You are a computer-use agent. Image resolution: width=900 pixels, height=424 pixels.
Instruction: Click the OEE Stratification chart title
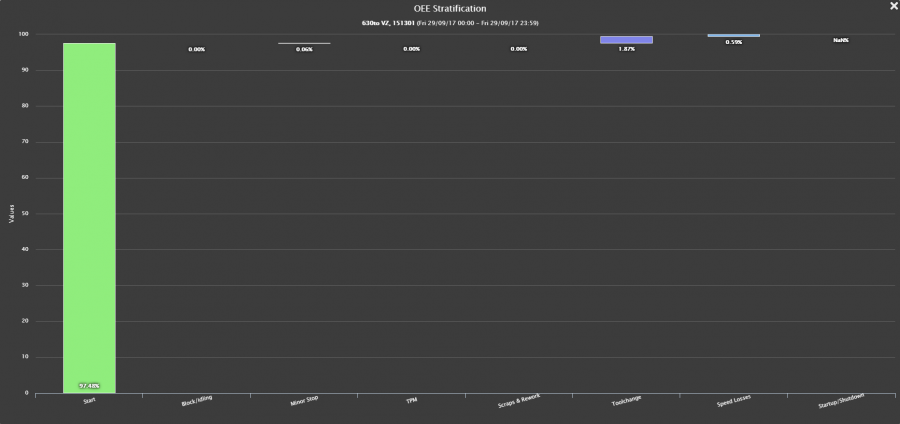[450, 9]
